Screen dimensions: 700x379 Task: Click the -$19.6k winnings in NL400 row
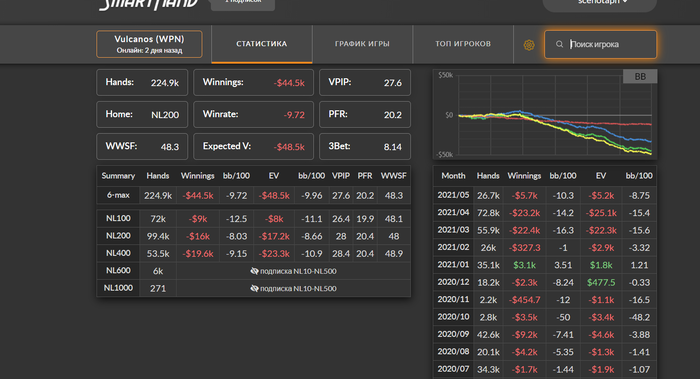198,254
